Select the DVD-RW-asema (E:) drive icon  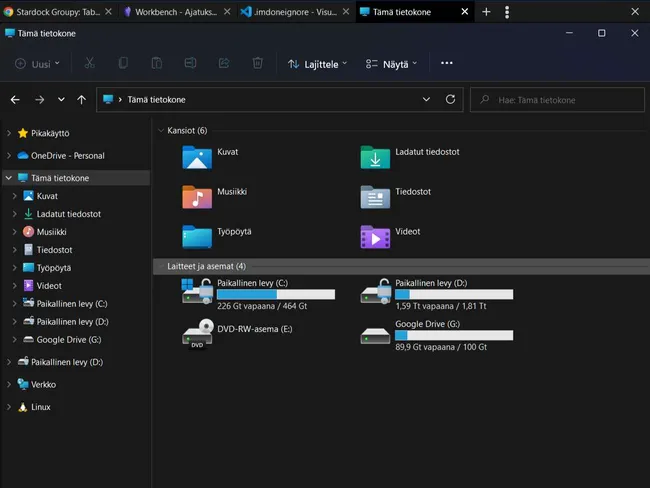(x=198, y=334)
